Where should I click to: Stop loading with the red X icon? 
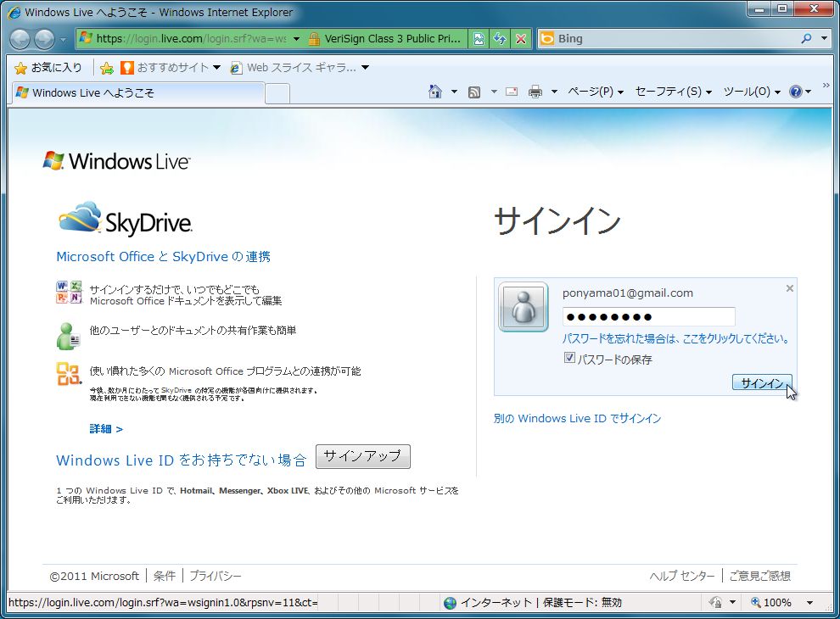point(521,38)
